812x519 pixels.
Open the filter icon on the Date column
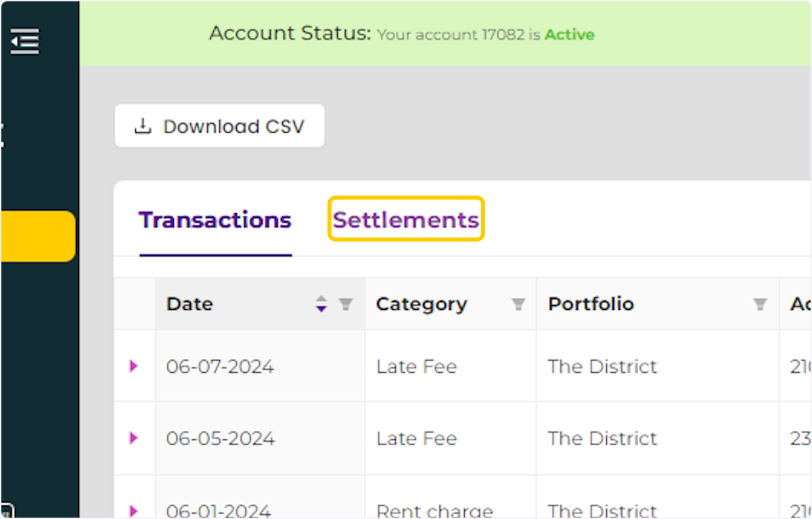[346, 304]
